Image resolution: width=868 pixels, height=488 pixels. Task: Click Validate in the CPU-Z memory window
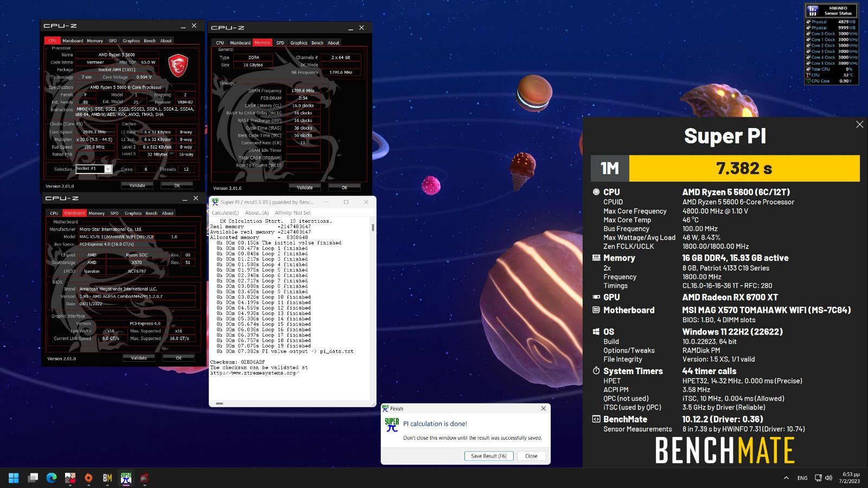click(305, 188)
